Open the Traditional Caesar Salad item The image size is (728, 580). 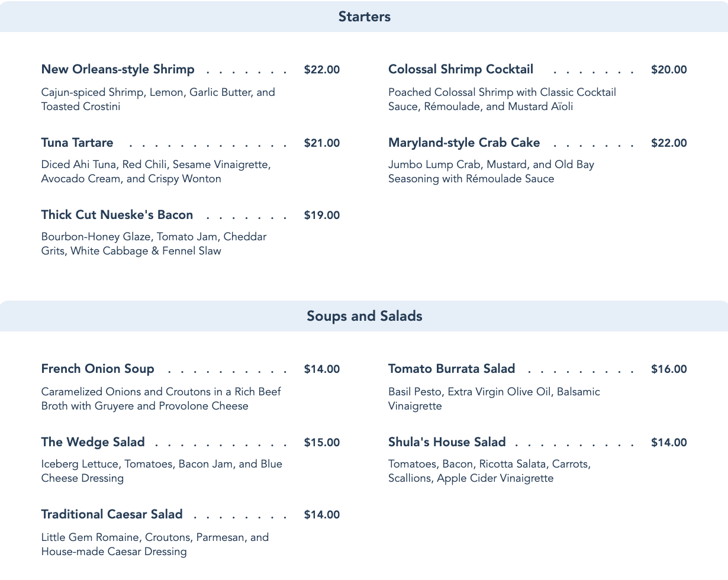pos(112,514)
